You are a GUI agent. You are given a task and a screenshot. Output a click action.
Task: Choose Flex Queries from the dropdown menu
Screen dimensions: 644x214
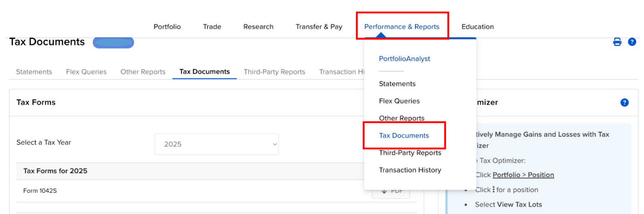click(399, 101)
